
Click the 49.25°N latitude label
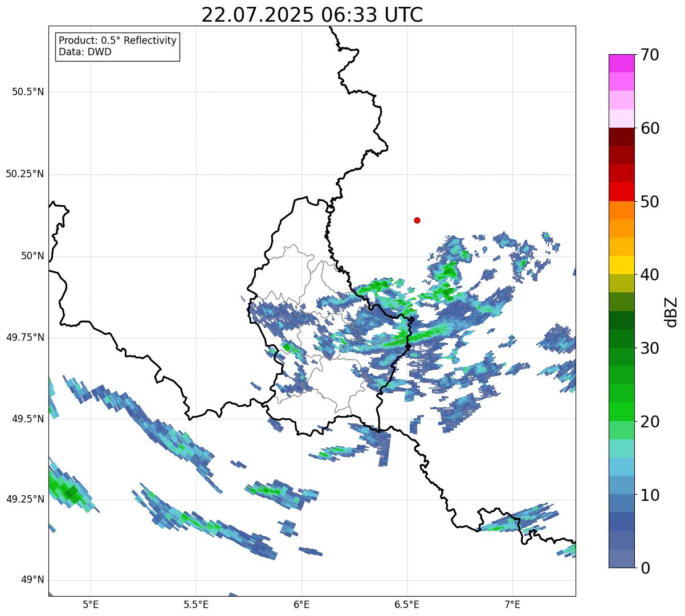tap(25, 499)
